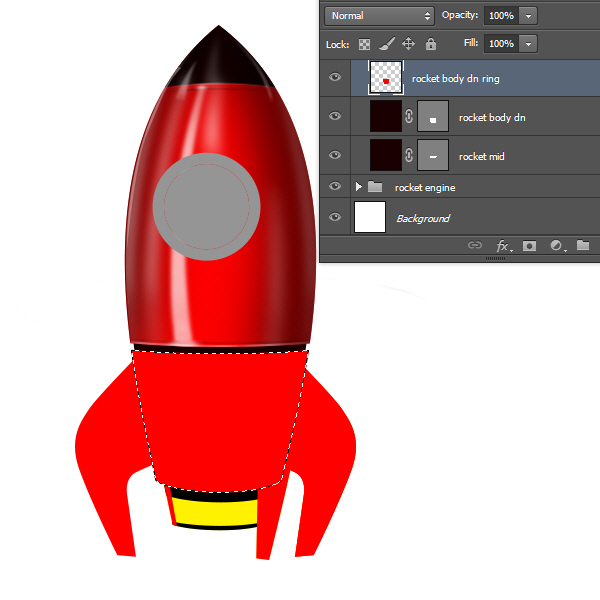Expand the rocket engine group
Screen dimensions: 600x600
coord(359,187)
